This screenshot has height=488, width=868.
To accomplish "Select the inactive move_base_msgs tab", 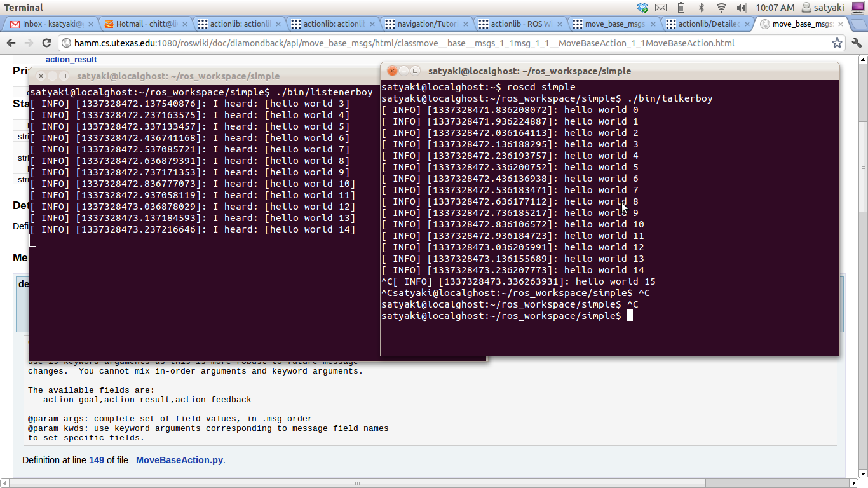I will click(614, 24).
